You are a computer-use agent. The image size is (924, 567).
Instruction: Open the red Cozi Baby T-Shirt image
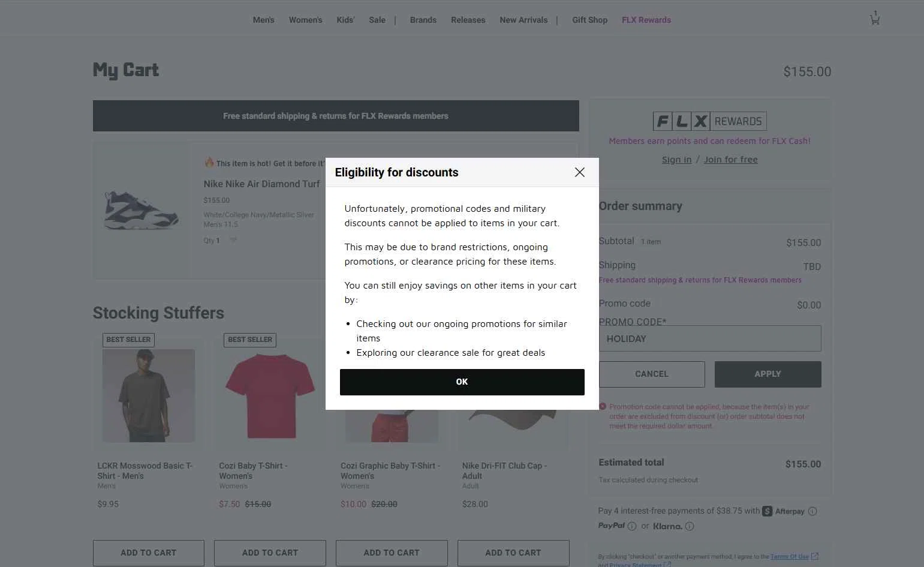(270, 395)
